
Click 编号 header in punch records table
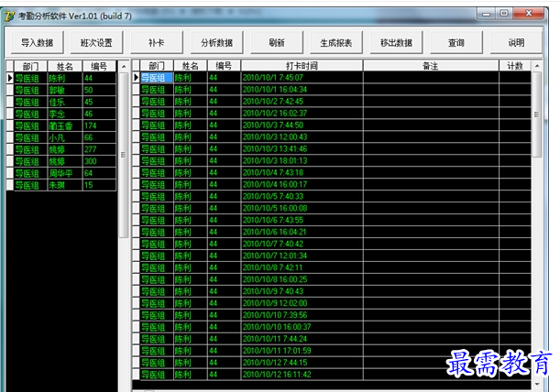pos(224,66)
